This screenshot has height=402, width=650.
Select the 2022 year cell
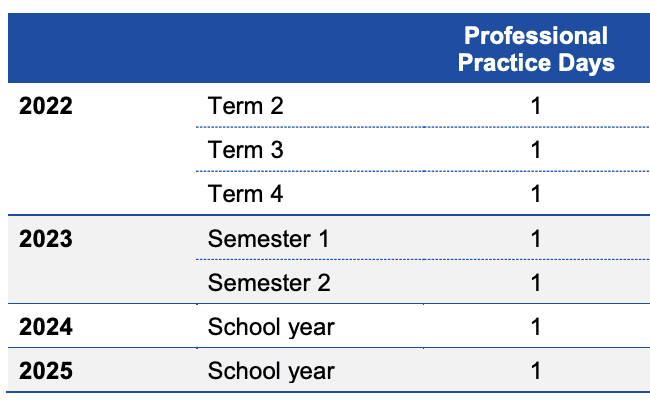point(47,107)
